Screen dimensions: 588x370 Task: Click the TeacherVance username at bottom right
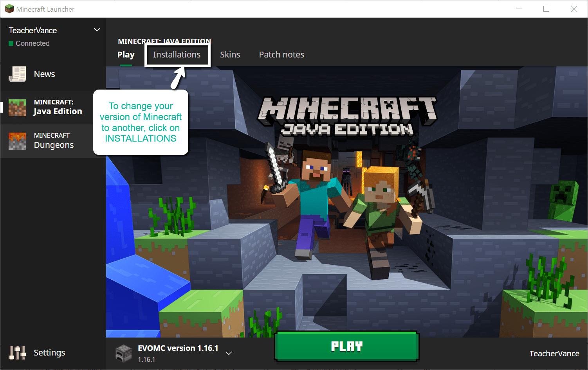554,354
